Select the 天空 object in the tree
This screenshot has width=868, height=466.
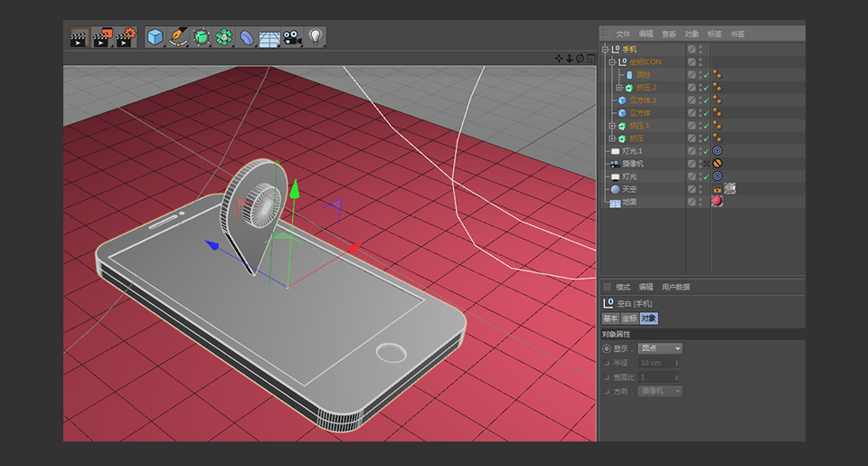[627, 189]
